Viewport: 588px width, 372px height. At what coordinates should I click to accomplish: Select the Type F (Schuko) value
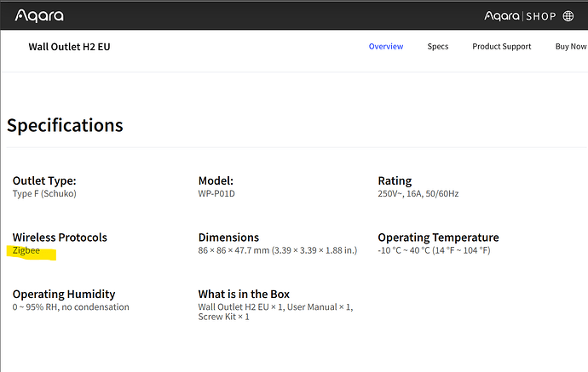pos(44,194)
